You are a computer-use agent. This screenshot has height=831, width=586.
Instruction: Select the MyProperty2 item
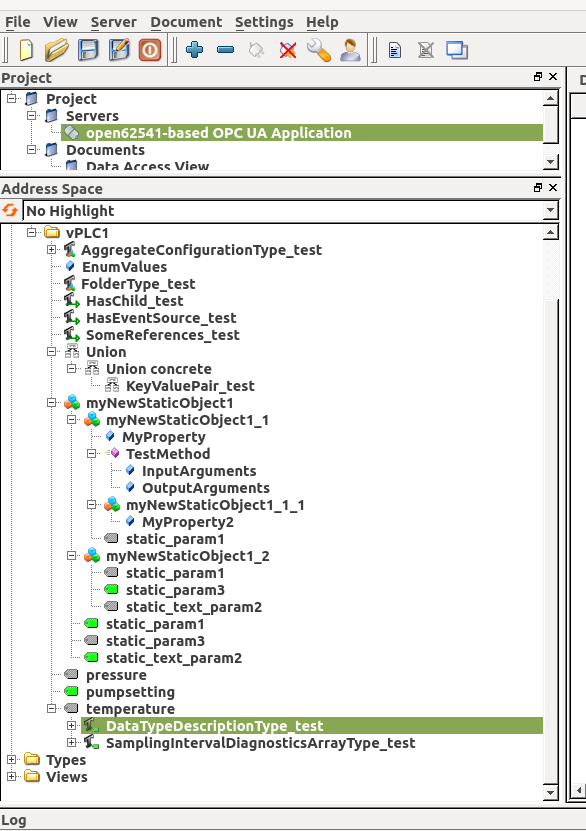tap(188, 522)
